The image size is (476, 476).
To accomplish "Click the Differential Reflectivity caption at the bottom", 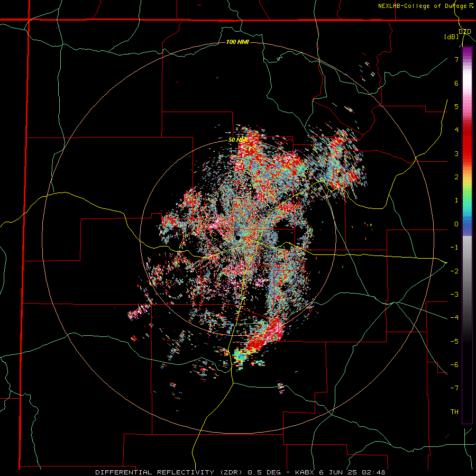I will coord(240,472).
